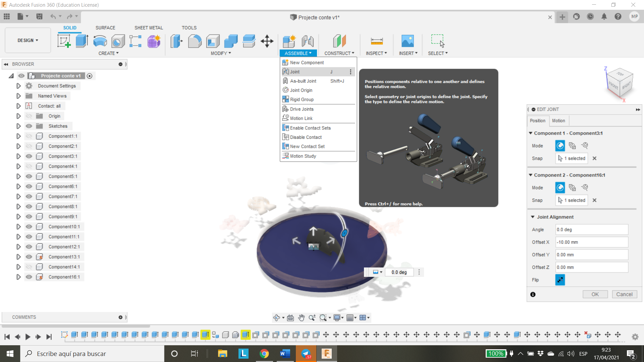
Task: Click the Rigid Group assembly tool
Action: tap(302, 100)
